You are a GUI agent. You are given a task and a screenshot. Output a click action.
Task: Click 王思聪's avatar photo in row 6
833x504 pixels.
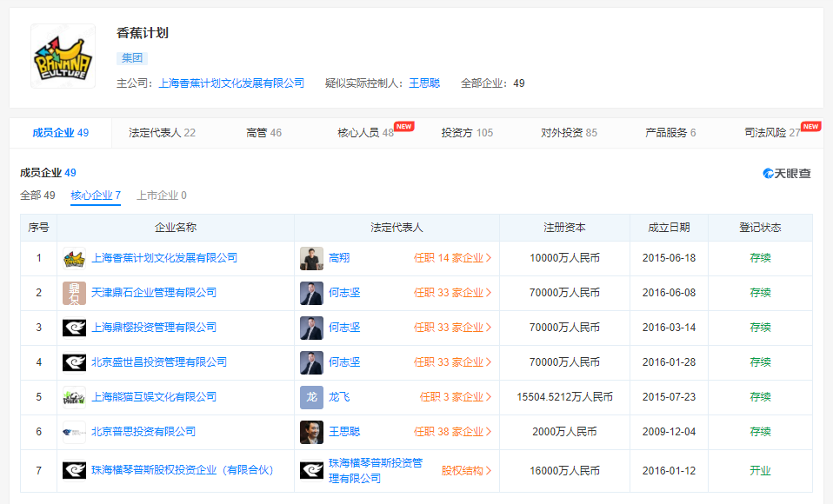coord(311,432)
